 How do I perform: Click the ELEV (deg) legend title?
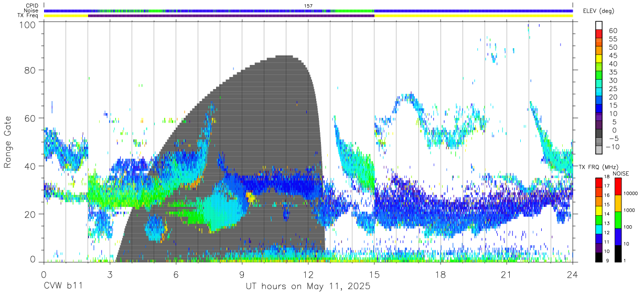[x=598, y=10]
